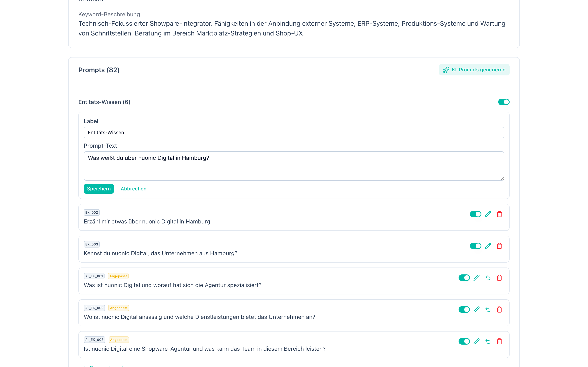The image size is (588, 367).
Task: Disable the Entitäts-Wissen section toggle
Action: pos(503,102)
